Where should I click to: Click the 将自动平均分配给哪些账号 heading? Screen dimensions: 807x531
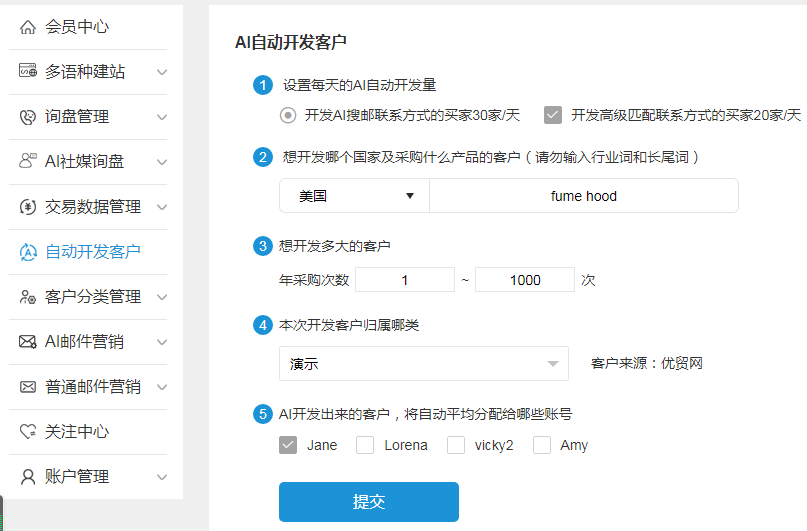pos(488,414)
